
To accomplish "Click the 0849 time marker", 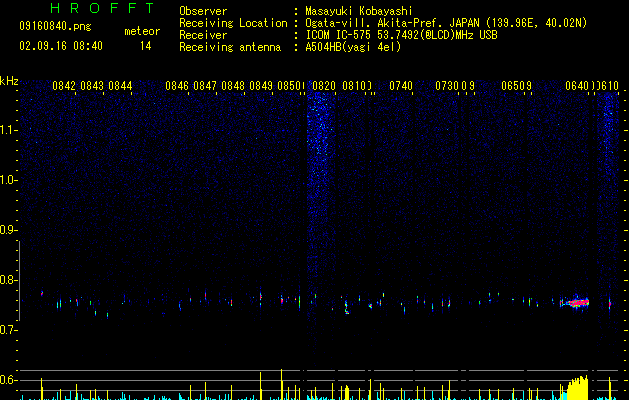I will (x=261, y=86).
